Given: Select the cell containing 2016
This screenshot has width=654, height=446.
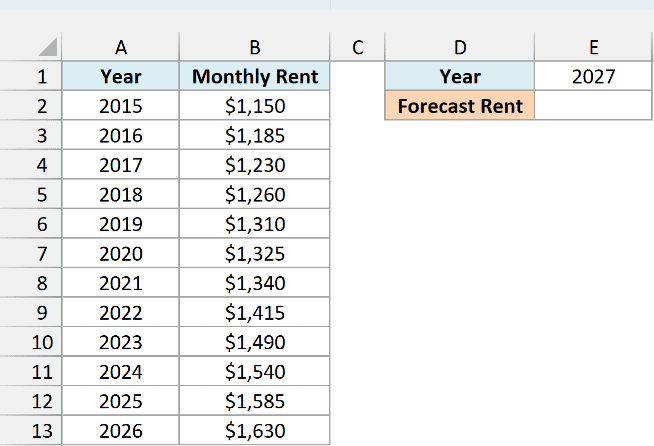Looking at the screenshot, I should click(x=121, y=136).
